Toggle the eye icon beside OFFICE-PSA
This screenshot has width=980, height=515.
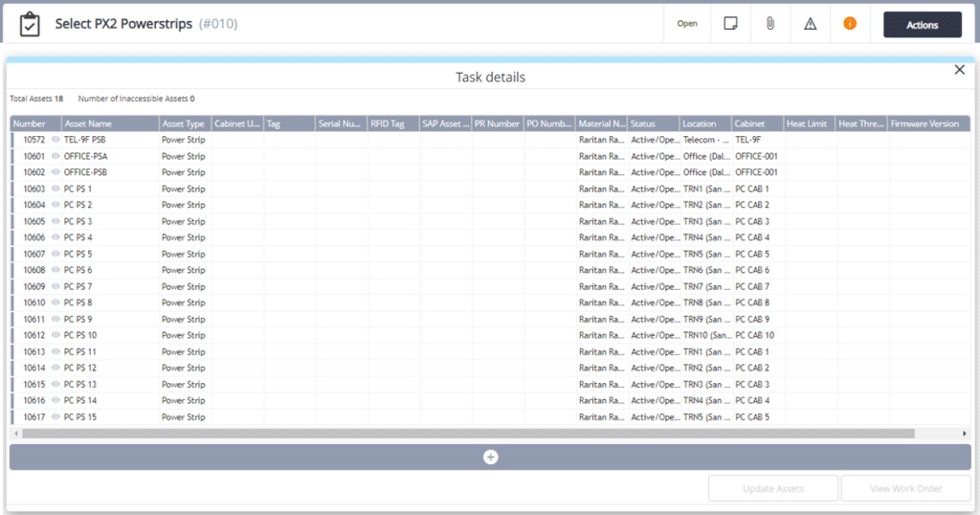click(x=56, y=156)
